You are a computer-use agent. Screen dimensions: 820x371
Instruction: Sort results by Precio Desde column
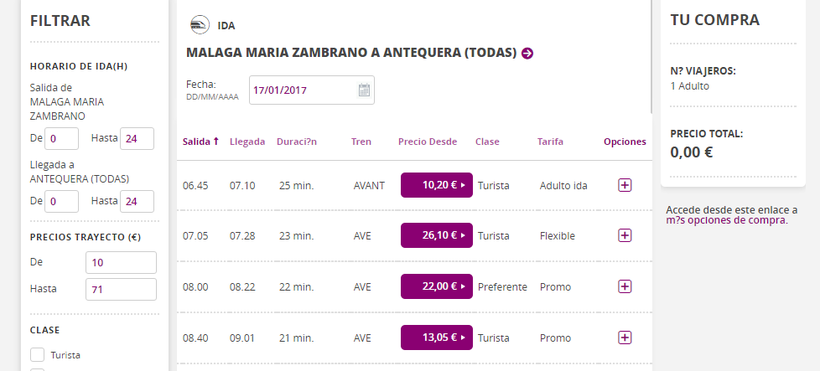(427, 142)
